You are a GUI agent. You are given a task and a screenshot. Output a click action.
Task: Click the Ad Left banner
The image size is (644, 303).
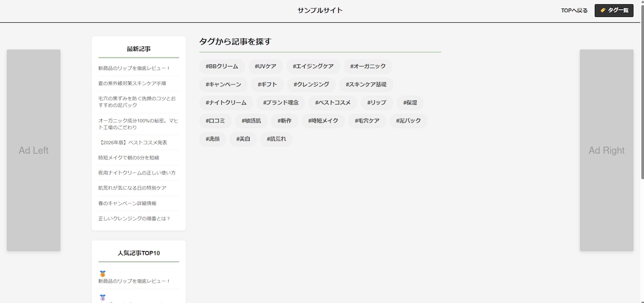click(x=33, y=150)
